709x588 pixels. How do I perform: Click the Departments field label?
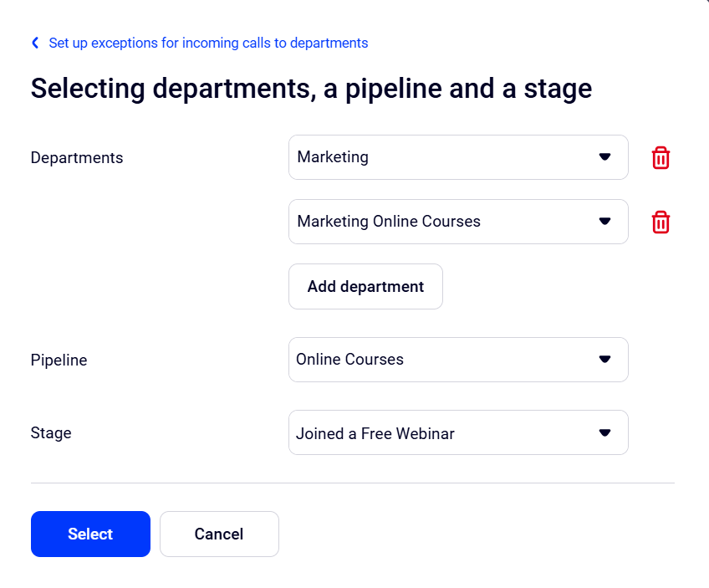tap(77, 157)
